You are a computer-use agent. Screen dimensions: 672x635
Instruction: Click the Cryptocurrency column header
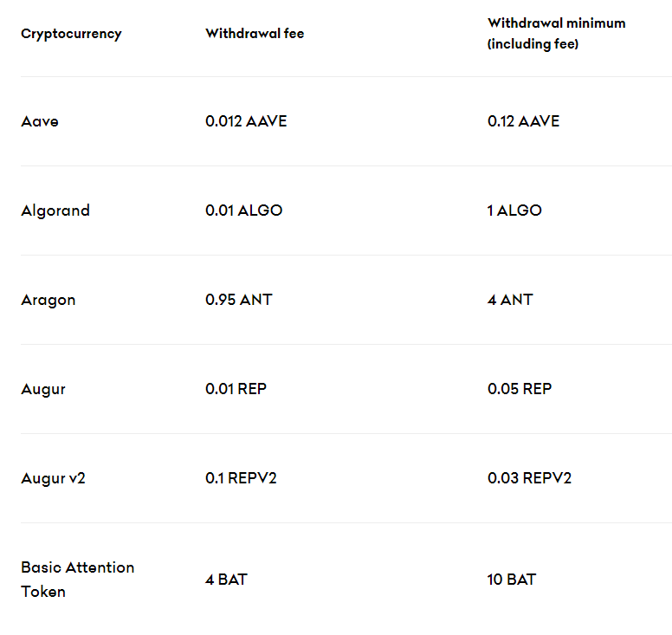tap(71, 34)
